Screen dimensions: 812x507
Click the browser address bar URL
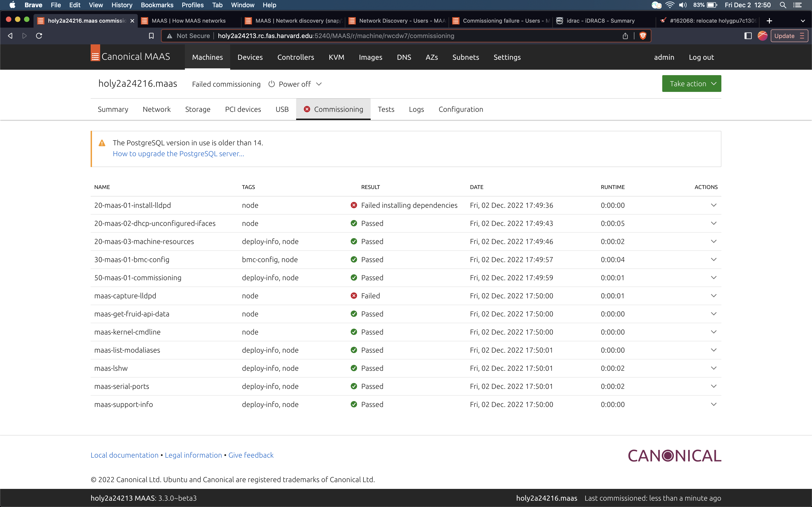[x=336, y=36]
